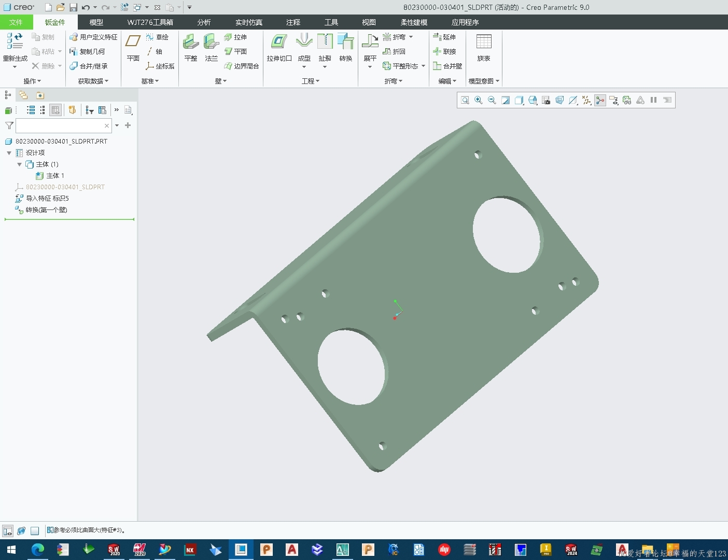Viewport: 728px width, 560px height.
Task: Expand the 折弯 (Bends) group dropdown at ribbon bottom
Action: point(393,81)
